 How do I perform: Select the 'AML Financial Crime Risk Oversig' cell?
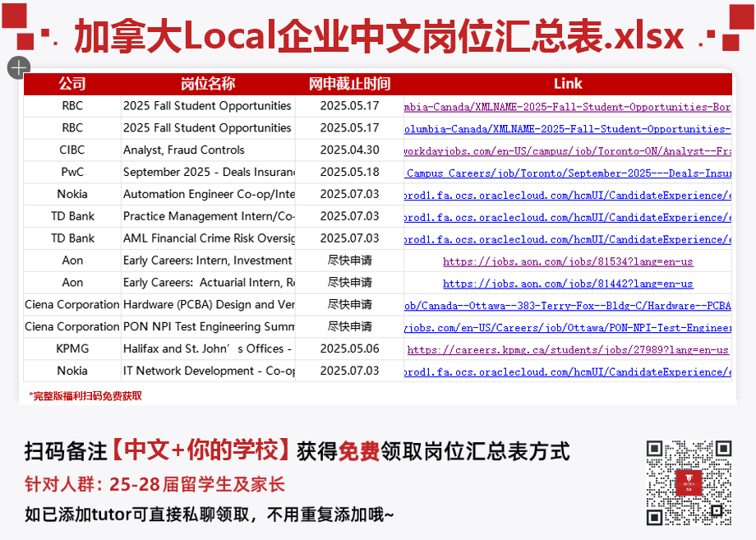click(x=208, y=238)
